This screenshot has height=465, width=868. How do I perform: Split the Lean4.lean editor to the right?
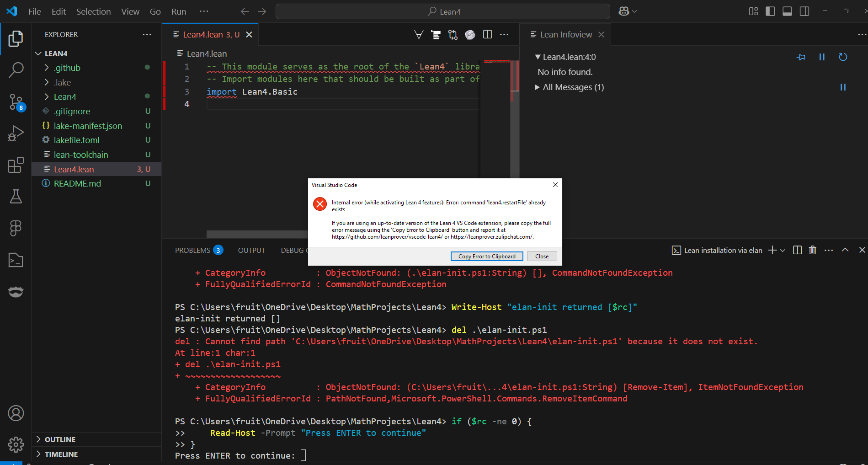pyautogui.click(x=487, y=35)
